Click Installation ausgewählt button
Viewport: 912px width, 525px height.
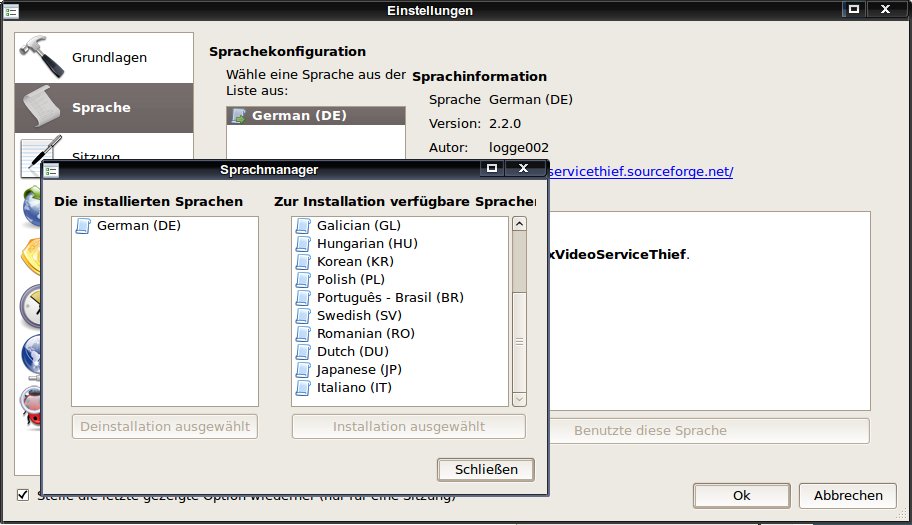[x=409, y=427]
